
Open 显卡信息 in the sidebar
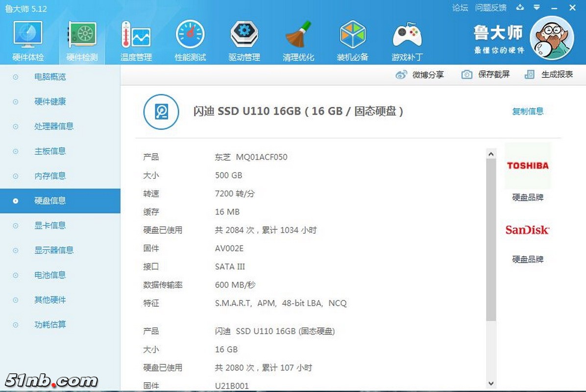pyautogui.click(x=50, y=225)
